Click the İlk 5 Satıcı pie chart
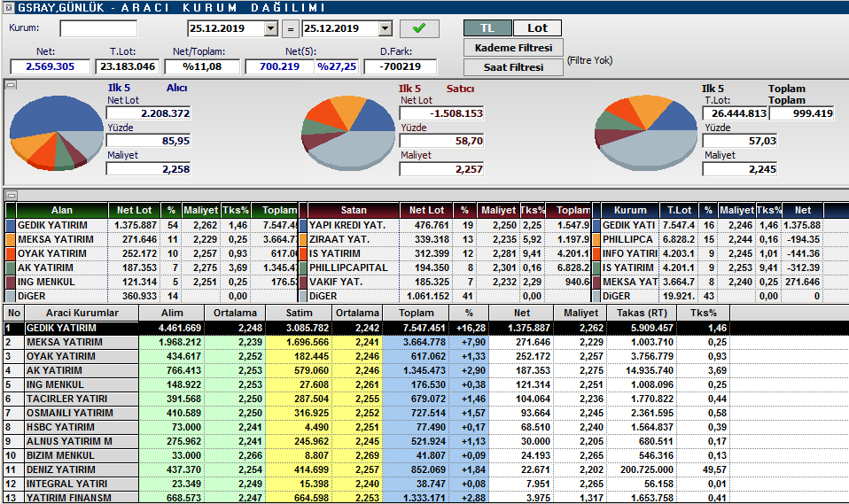 point(347,133)
